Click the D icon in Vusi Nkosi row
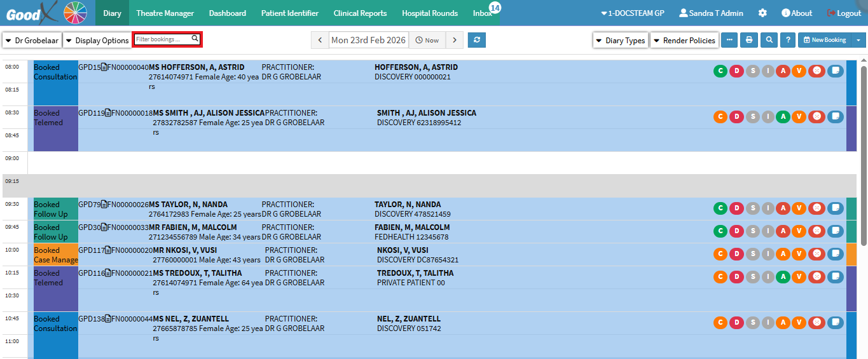The image size is (868, 359). tap(736, 254)
